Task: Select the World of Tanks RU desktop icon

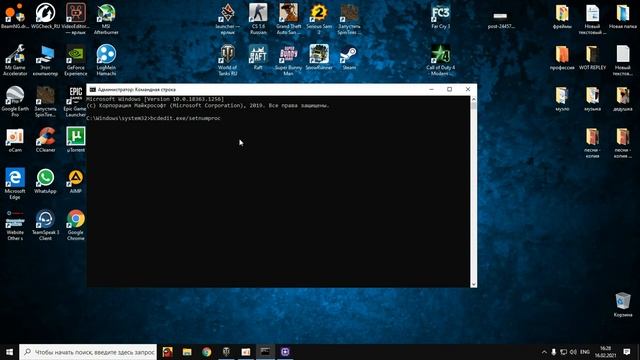Action: click(227, 60)
